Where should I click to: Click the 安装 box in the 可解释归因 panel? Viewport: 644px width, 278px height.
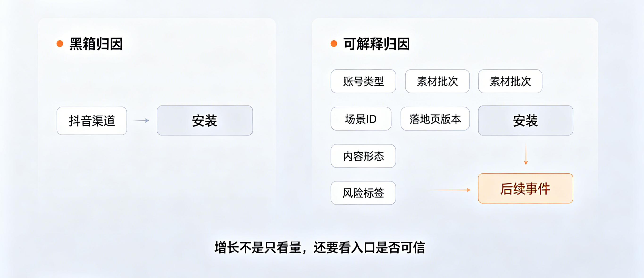pyautogui.click(x=526, y=121)
